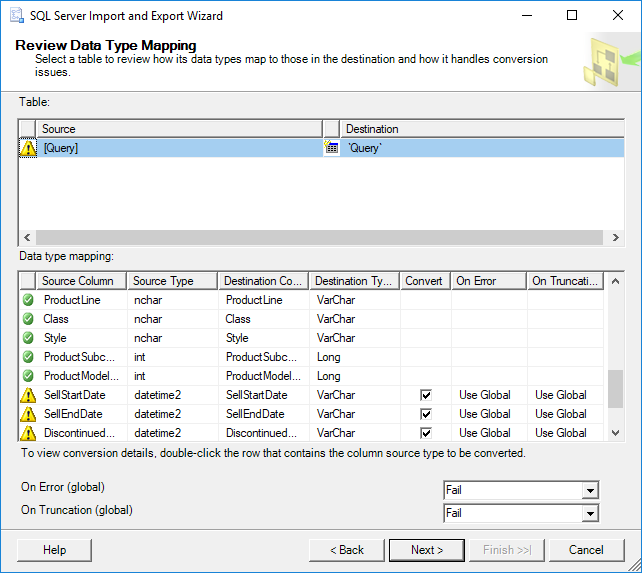Click the green check icon for Class row
Image resolution: width=642 pixels, height=573 pixels.
(28, 319)
